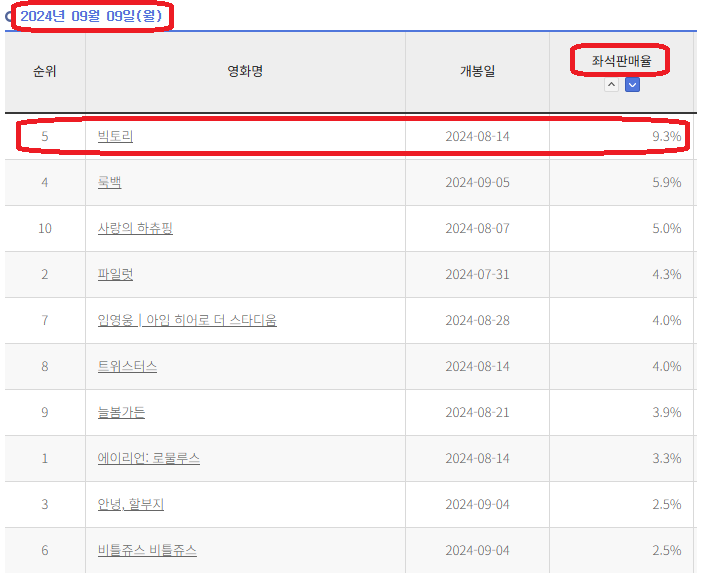Click 2024-08-14 in the 트위스터스 row
The image size is (701, 573).
coord(477,366)
